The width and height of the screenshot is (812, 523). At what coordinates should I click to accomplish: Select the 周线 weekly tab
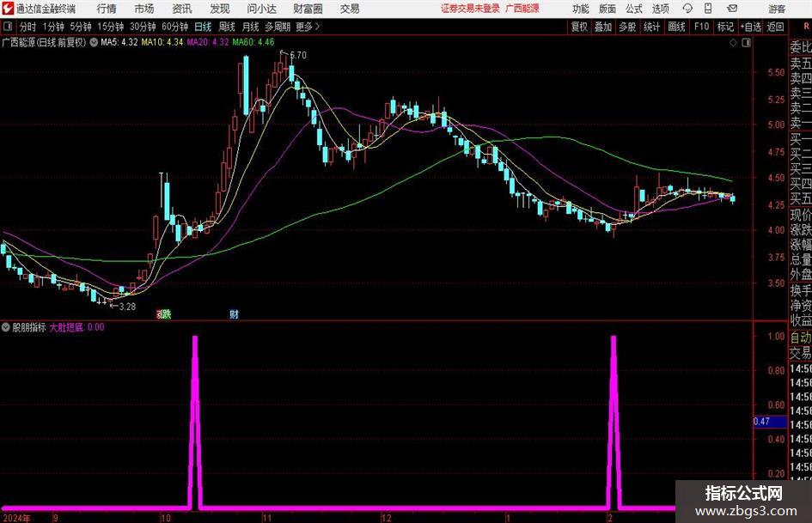click(227, 27)
